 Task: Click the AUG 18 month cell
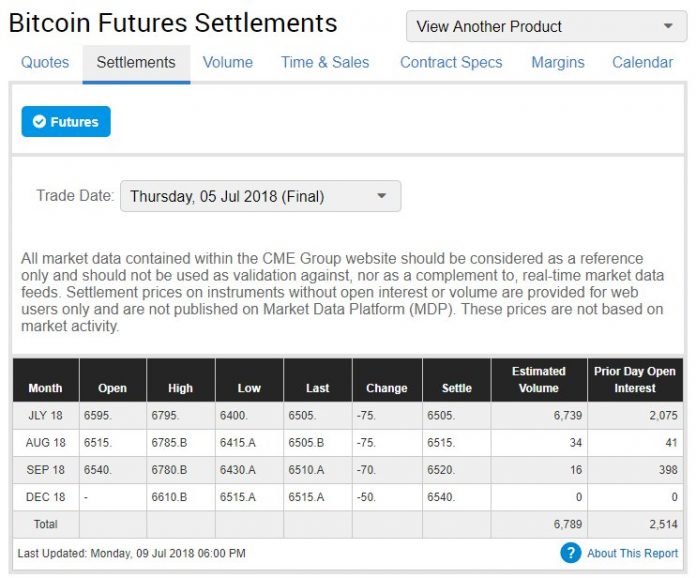pyautogui.click(x=45, y=443)
